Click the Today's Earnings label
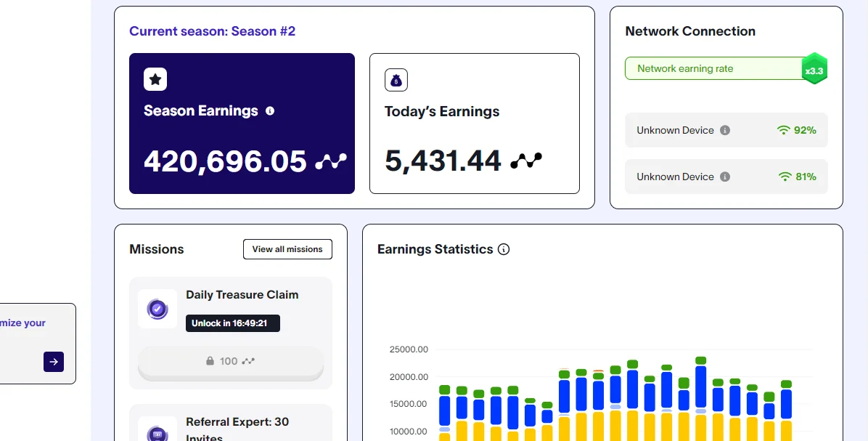 (442, 111)
